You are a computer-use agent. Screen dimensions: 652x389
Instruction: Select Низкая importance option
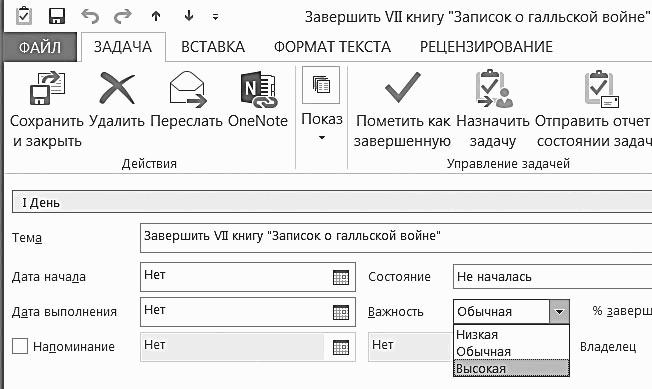(511, 335)
